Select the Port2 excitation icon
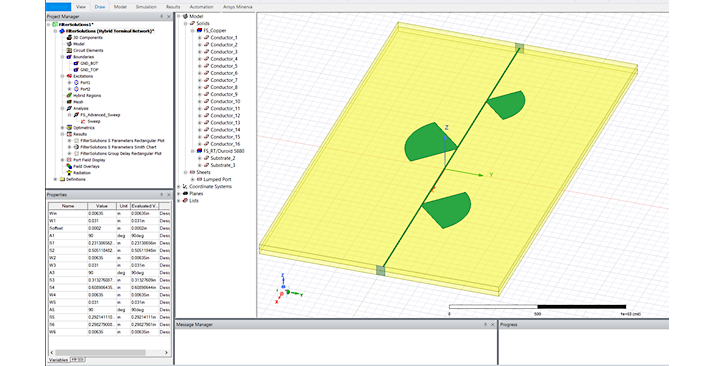This screenshot has height=366, width=715. pos(76,89)
